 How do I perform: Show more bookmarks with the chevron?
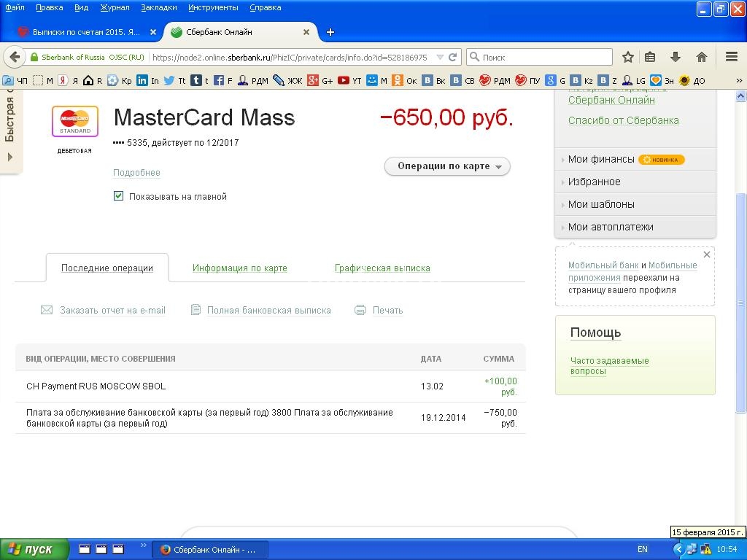739,80
